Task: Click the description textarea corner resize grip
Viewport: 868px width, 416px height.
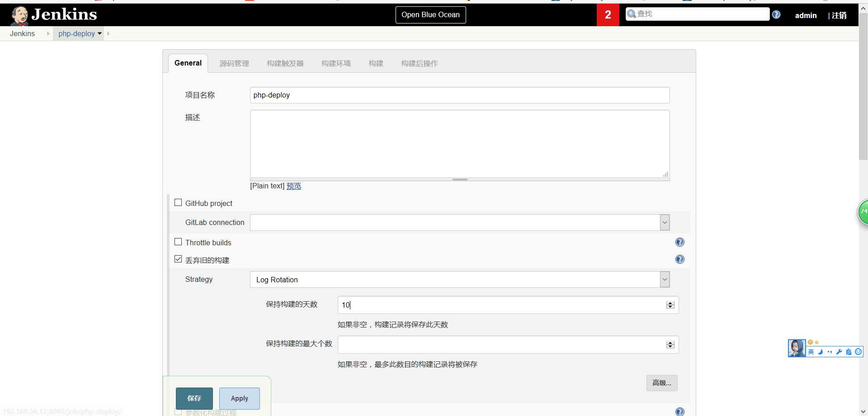Action: tap(665, 174)
